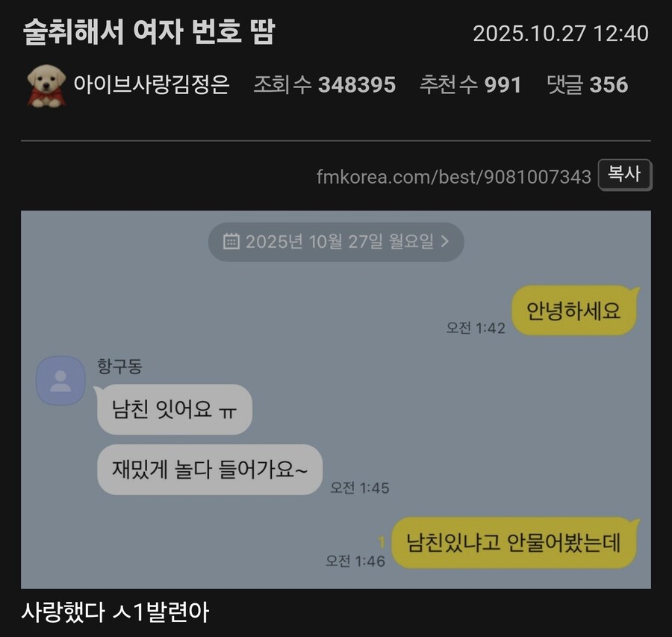Open author profile 아이브사랑김정은

click(x=152, y=84)
